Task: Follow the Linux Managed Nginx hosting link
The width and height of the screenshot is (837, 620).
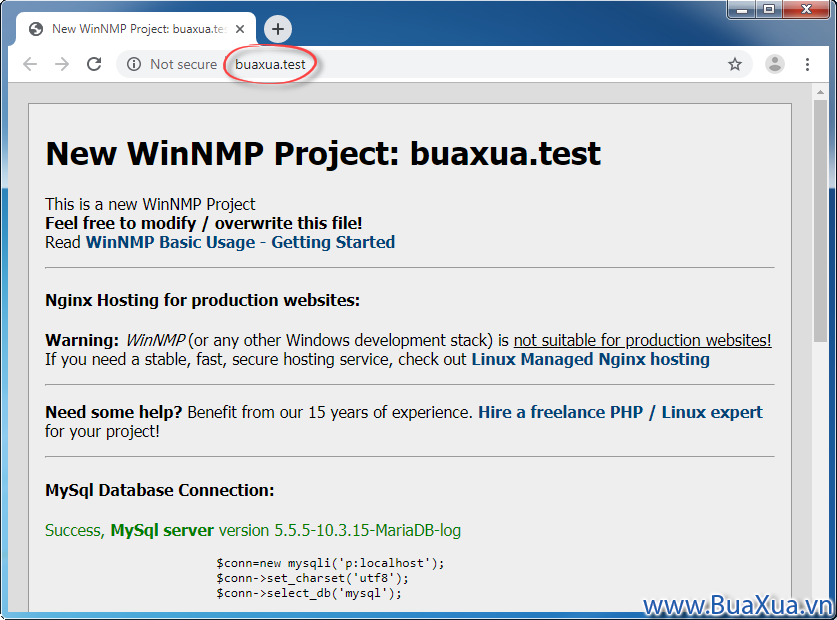Action: tap(590, 359)
